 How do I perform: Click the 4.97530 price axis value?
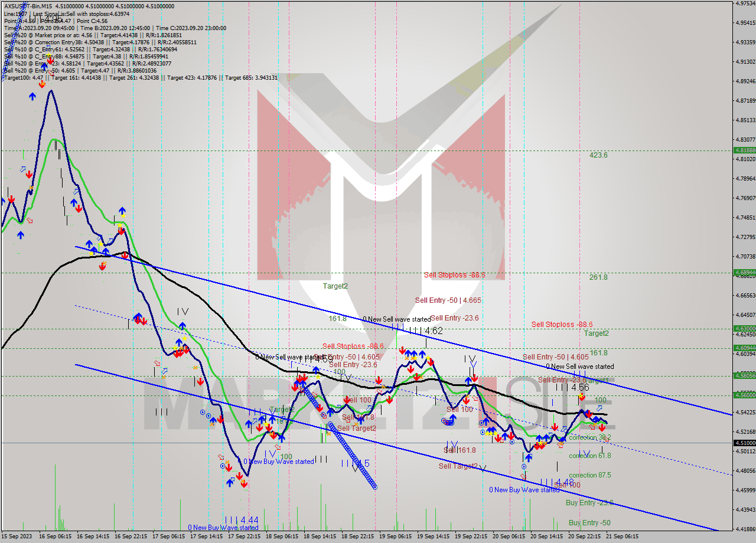pyautogui.click(x=745, y=4)
